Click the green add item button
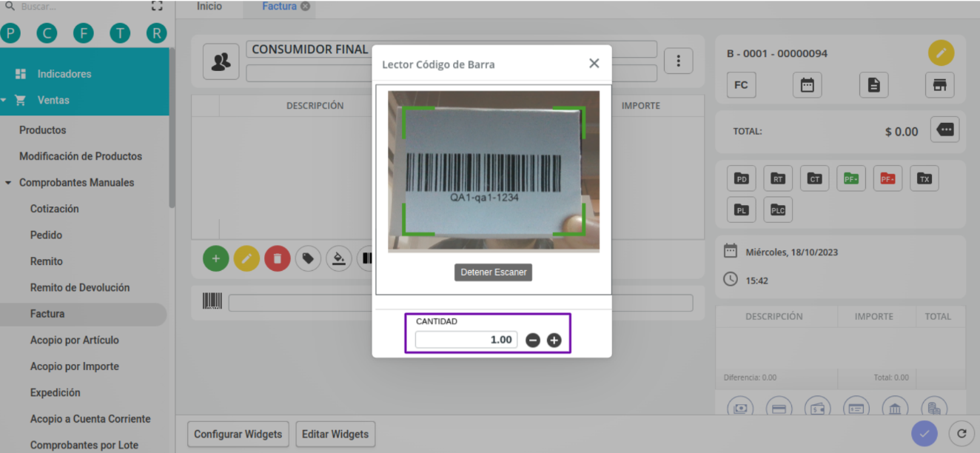The width and height of the screenshot is (980, 453). coord(216,258)
